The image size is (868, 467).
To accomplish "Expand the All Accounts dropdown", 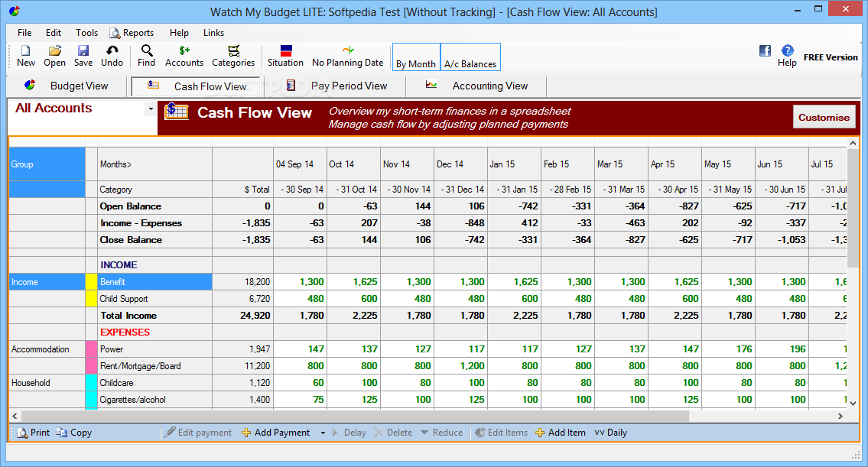I will (x=151, y=109).
